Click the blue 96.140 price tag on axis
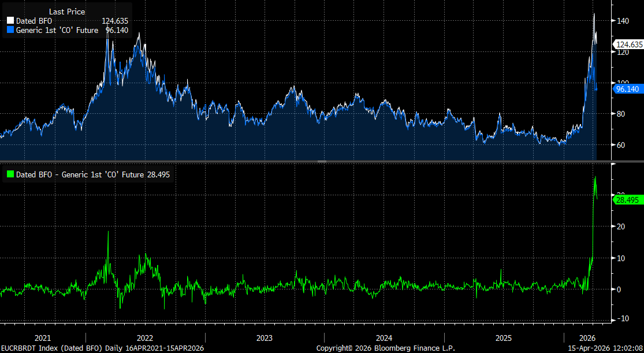644x353 pixels. coord(629,89)
